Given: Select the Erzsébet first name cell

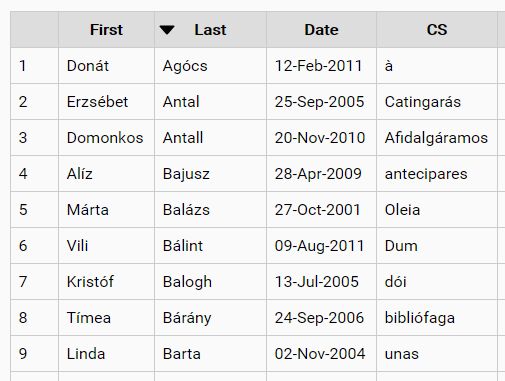Looking at the screenshot, I should pos(106,102).
